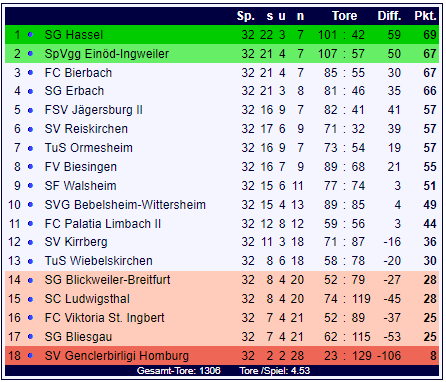Select the blue dot next to SV Reiskirchen
The height and width of the screenshot is (382, 446).
click(30, 129)
